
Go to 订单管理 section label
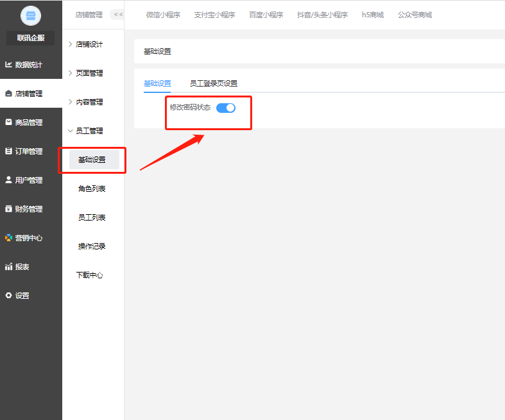click(29, 151)
